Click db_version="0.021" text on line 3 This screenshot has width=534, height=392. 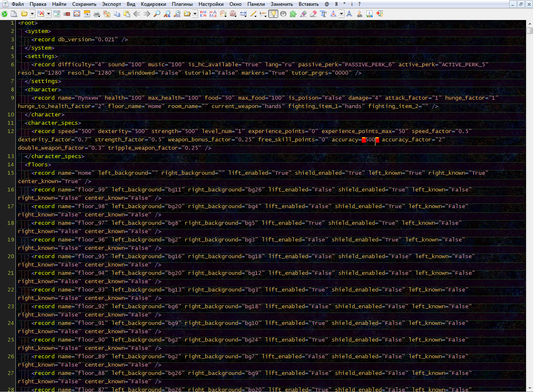click(x=88, y=40)
